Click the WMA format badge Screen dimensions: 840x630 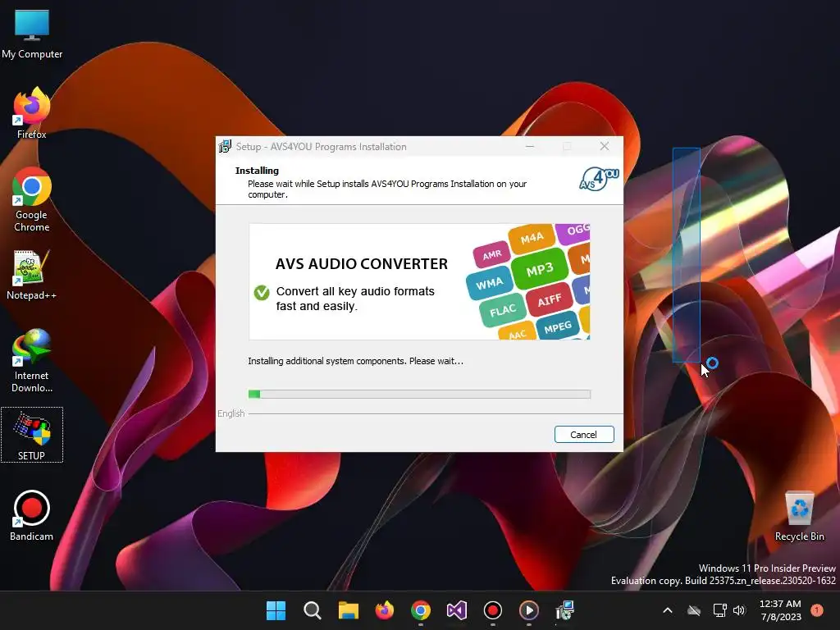tap(489, 283)
